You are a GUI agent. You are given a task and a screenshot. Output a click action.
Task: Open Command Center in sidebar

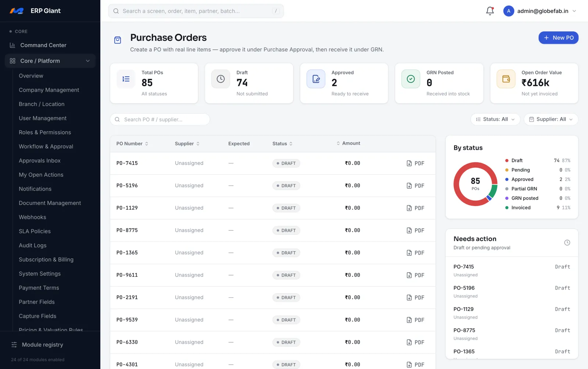43,45
